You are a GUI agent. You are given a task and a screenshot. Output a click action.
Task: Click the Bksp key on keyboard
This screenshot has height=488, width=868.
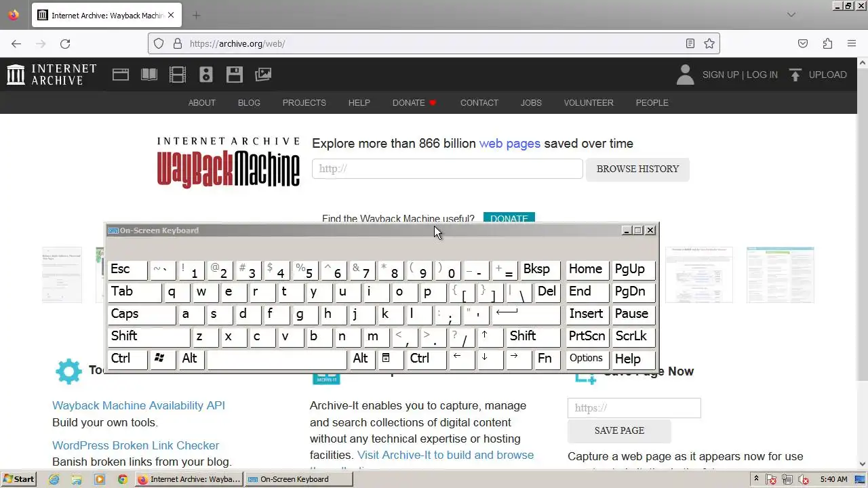coord(540,269)
